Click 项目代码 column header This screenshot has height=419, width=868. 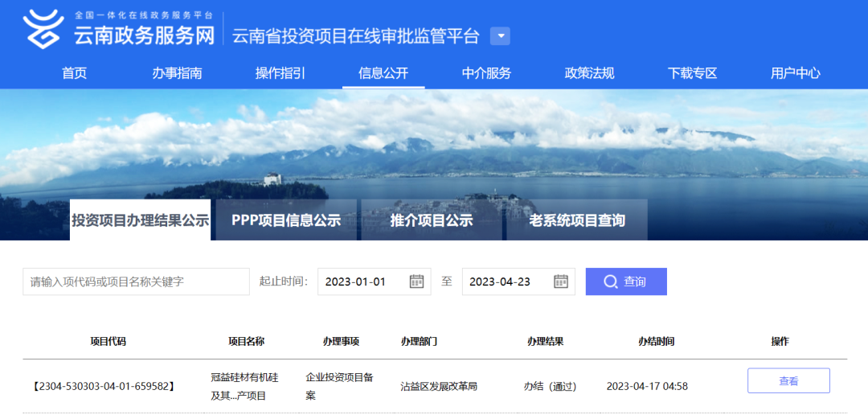coord(108,342)
